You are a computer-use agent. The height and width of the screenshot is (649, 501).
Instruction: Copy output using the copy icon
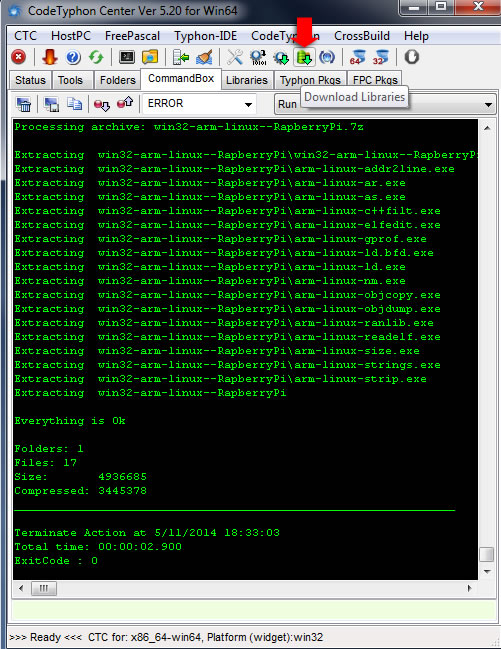point(75,104)
